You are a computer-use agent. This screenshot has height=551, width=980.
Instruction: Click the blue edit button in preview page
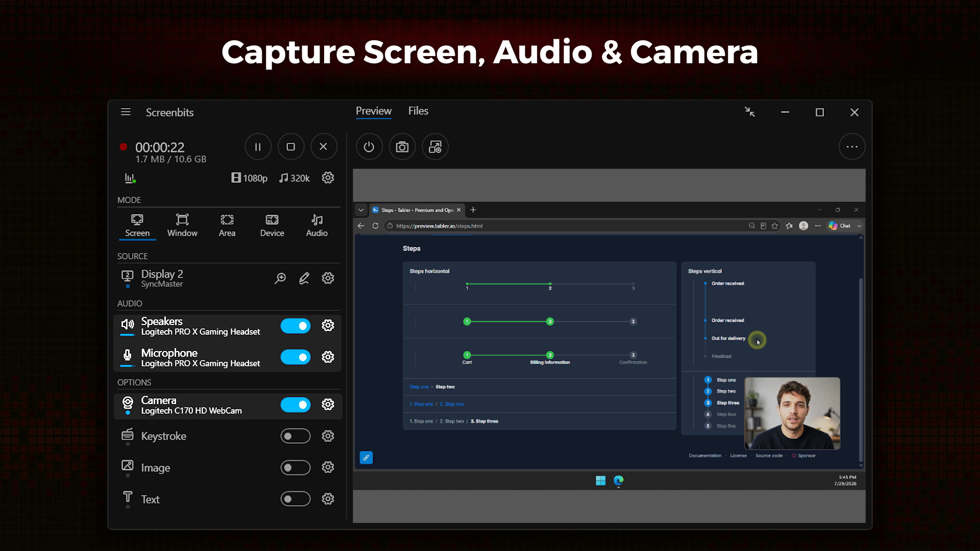coord(366,458)
